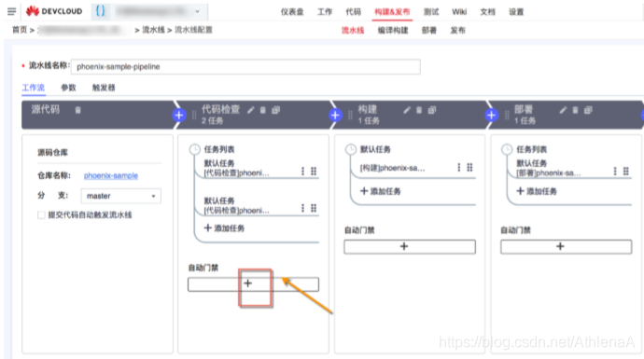Add a stage before 部署 with plus icon
The image size is (644, 359).
tap(491, 116)
